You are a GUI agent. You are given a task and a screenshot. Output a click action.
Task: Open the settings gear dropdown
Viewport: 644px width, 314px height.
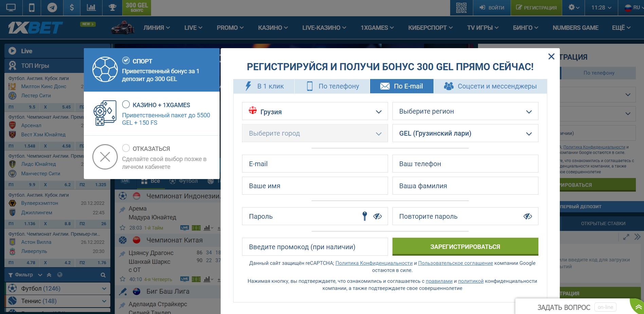(574, 7)
